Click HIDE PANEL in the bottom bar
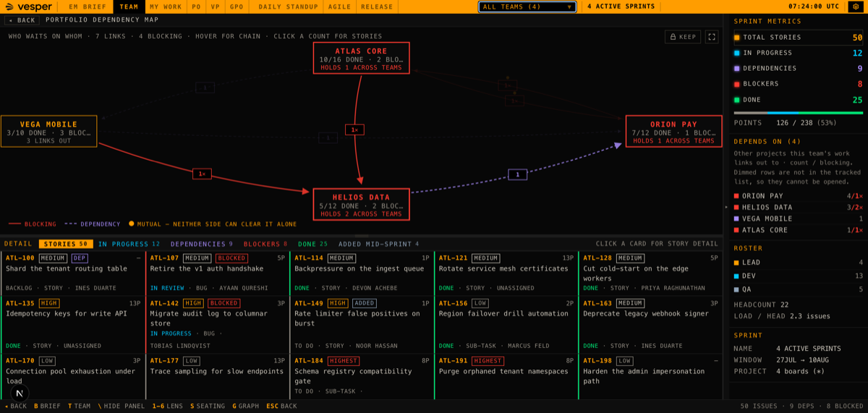Viewport: 868px width, 413px height. (121, 406)
